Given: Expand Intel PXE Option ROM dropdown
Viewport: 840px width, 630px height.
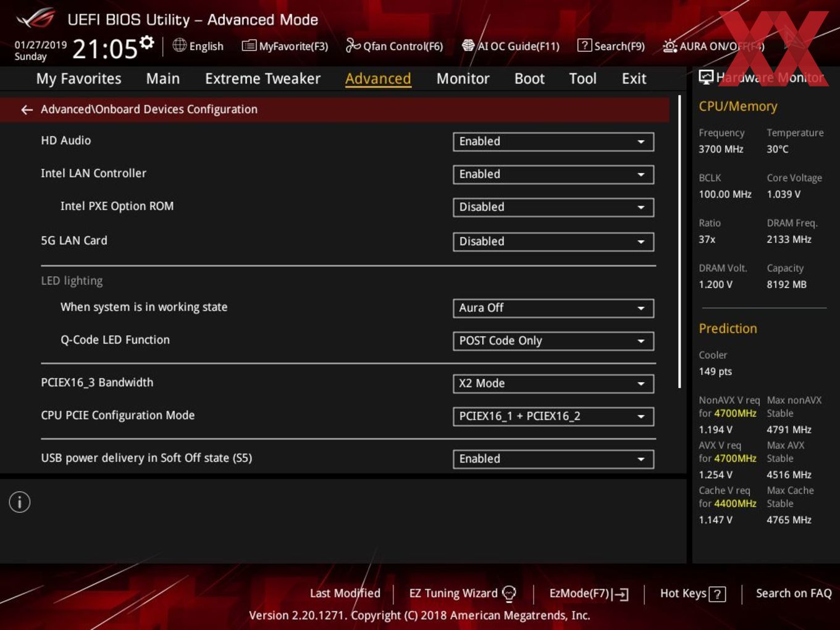Looking at the screenshot, I should click(553, 207).
